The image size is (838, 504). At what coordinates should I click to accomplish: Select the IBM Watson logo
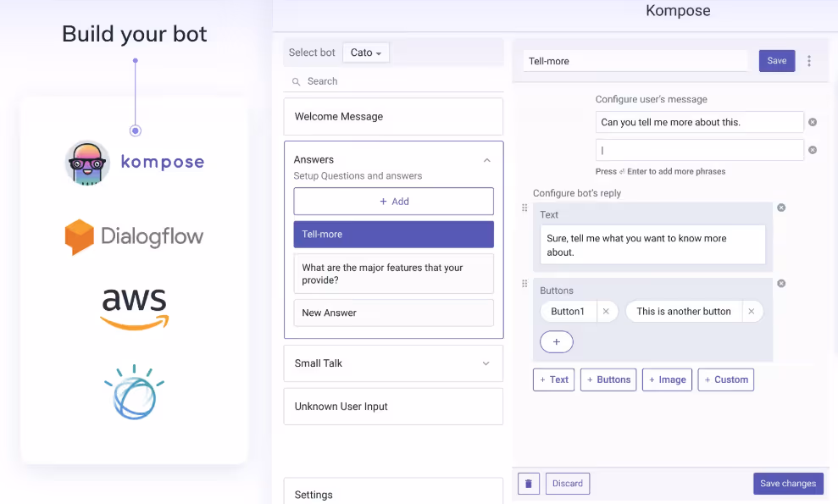coord(134,391)
